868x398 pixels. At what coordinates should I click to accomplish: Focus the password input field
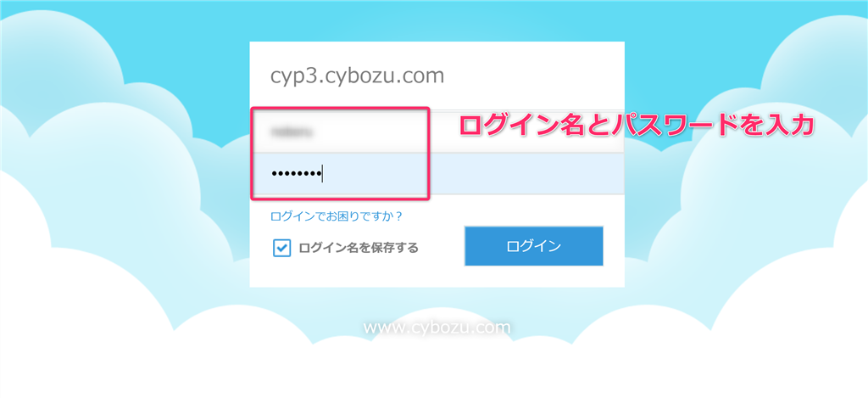[437, 173]
